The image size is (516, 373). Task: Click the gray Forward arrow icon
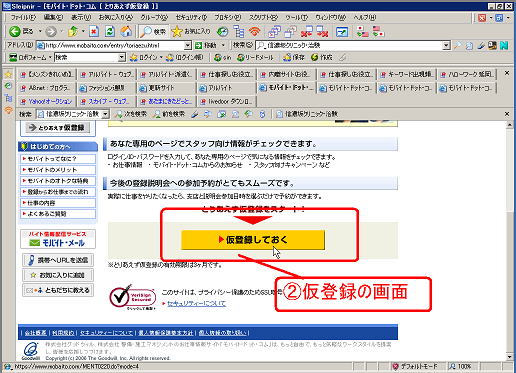[x=51, y=32]
